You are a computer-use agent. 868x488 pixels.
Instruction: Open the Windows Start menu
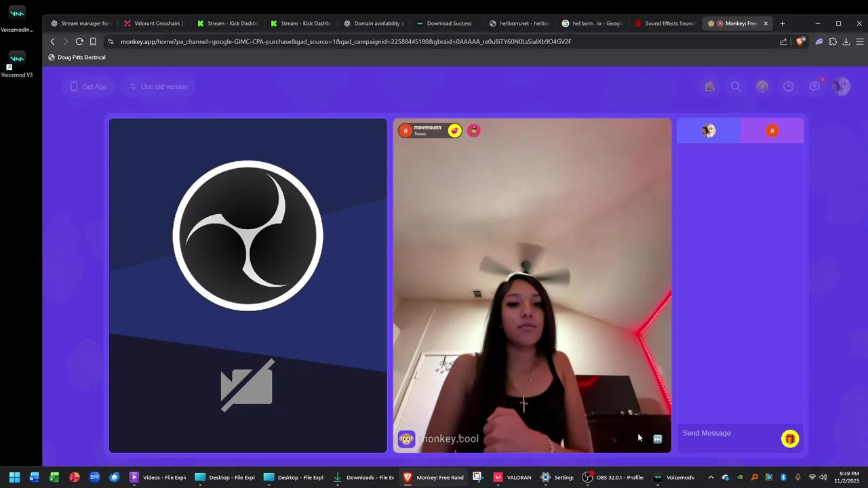(14, 477)
